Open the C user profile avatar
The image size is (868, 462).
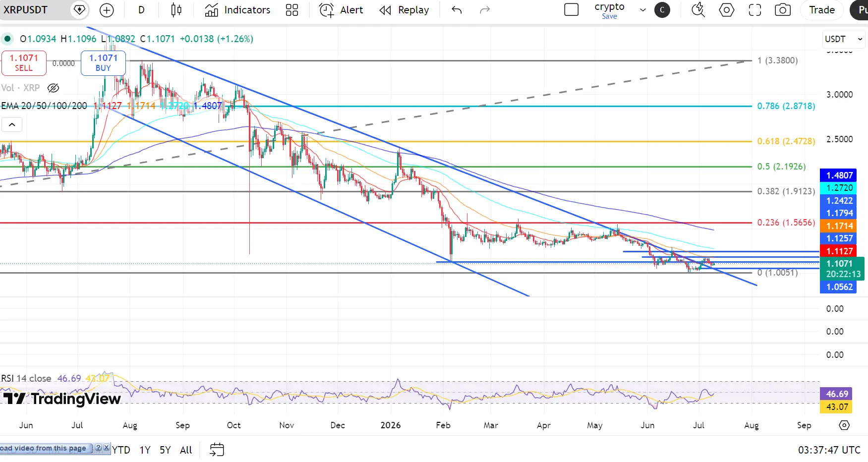point(662,10)
